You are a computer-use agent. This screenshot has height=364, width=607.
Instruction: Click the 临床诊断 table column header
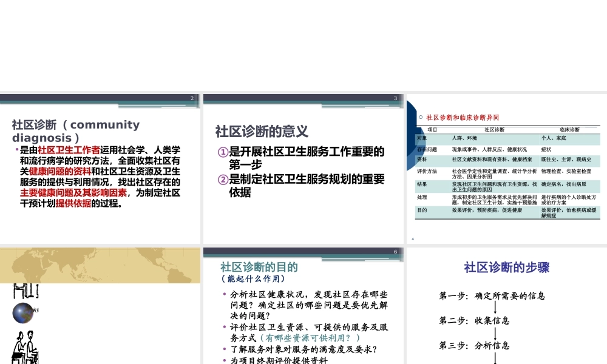coord(570,129)
